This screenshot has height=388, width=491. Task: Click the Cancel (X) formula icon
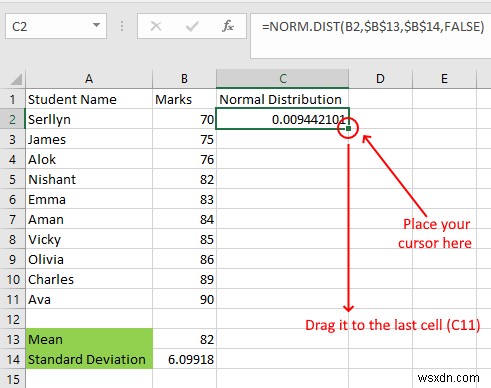(156, 26)
